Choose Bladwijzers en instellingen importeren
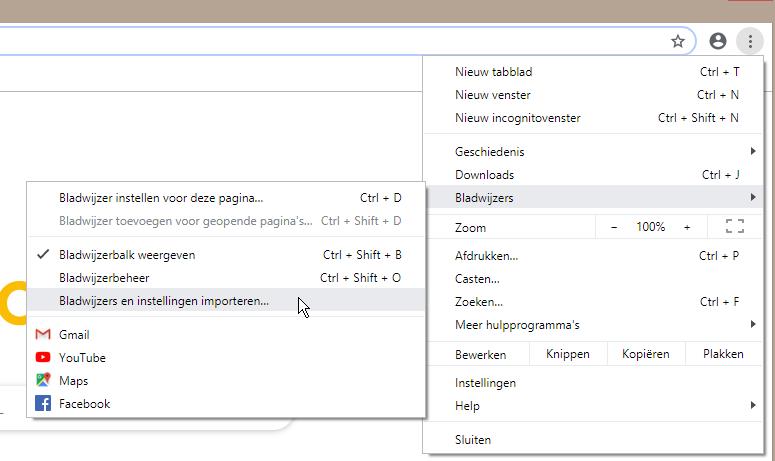 [164, 301]
